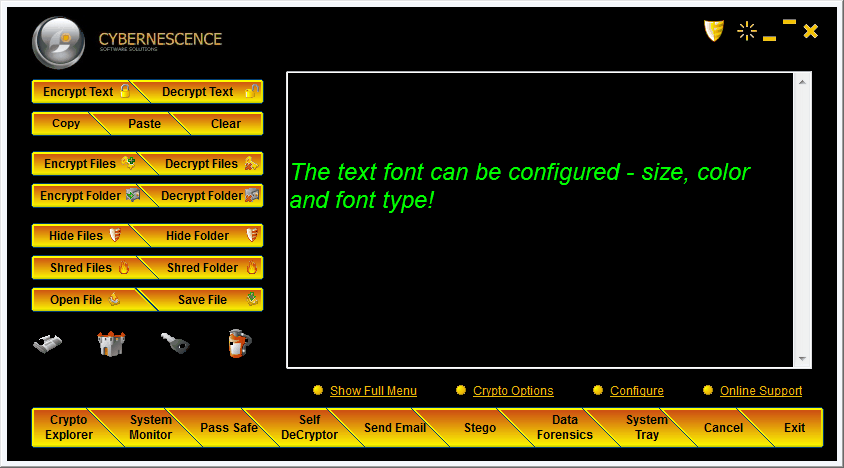
Task: Click the starburst icon beside the shield
Action: point(747,31)
